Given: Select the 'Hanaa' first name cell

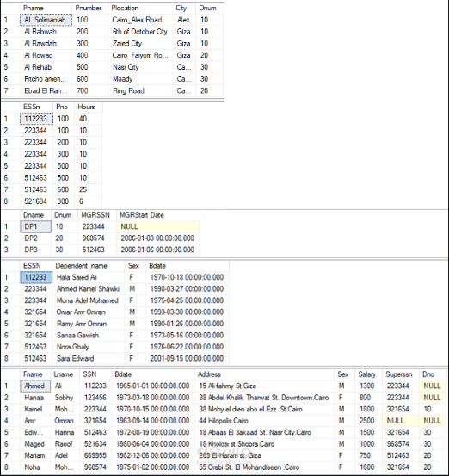Looking at the screenshot, I should pyautogui.click(x=35, y=398).
